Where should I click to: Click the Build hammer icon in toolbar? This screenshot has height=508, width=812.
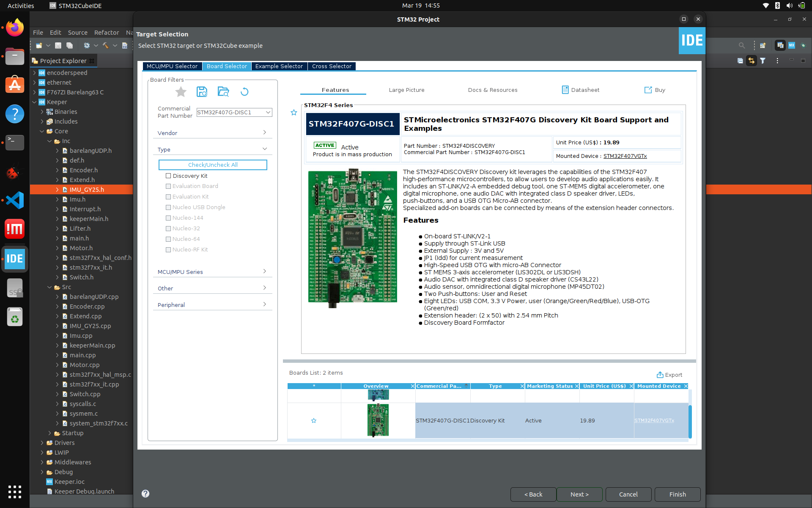point(105,45)
